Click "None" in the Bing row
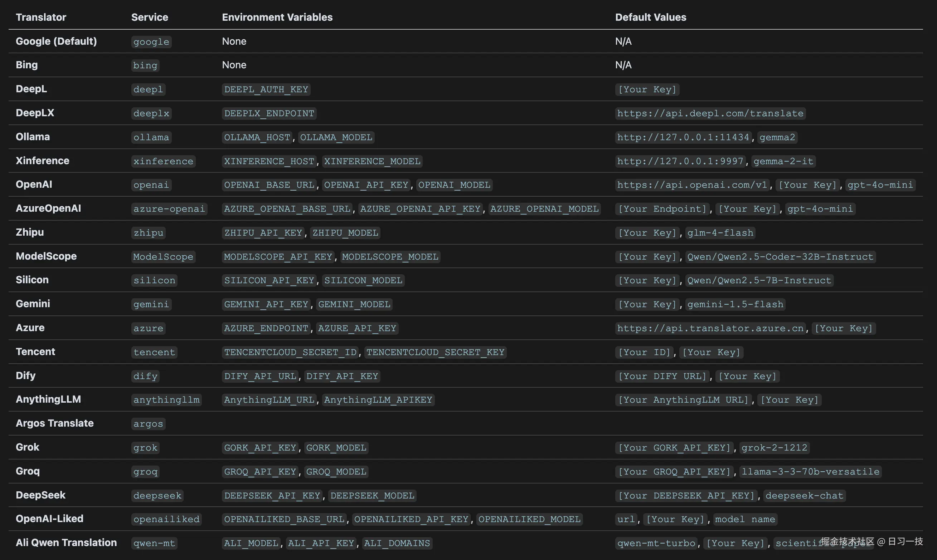This screenshot has width=937, height=560. 234,65
